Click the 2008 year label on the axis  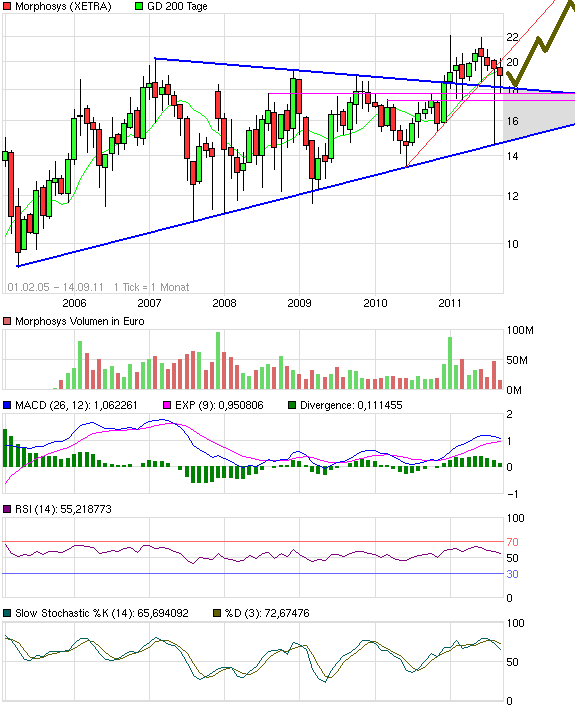point(225,303)
